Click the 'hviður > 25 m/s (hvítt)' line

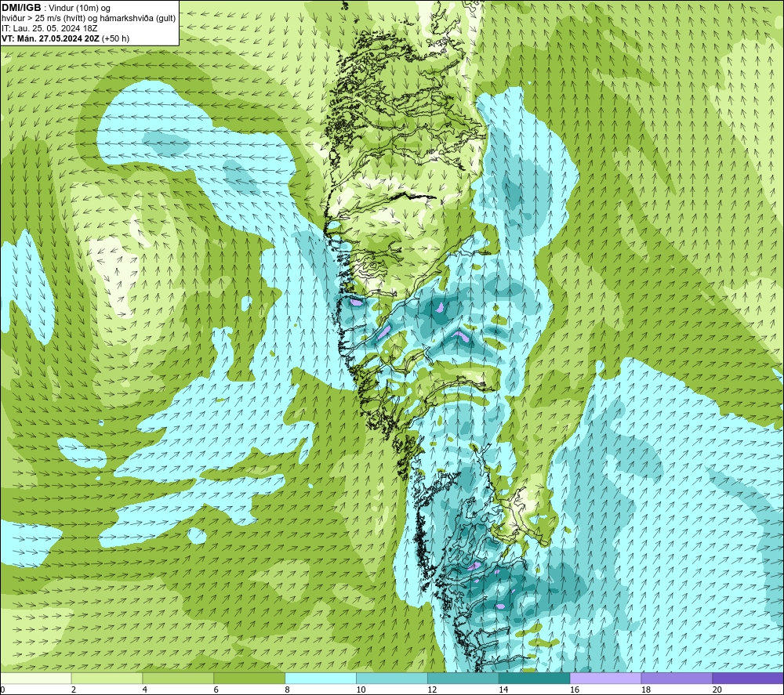(43, 19)
